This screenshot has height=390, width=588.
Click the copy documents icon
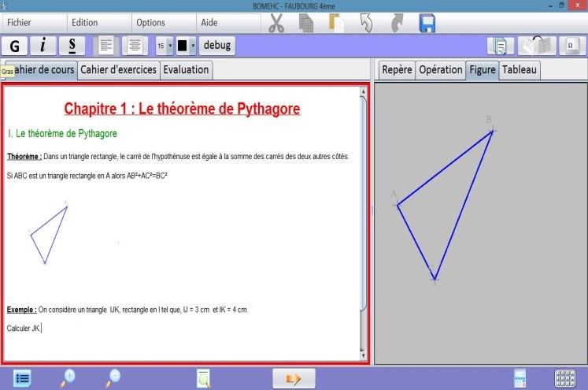pos(307,24)
